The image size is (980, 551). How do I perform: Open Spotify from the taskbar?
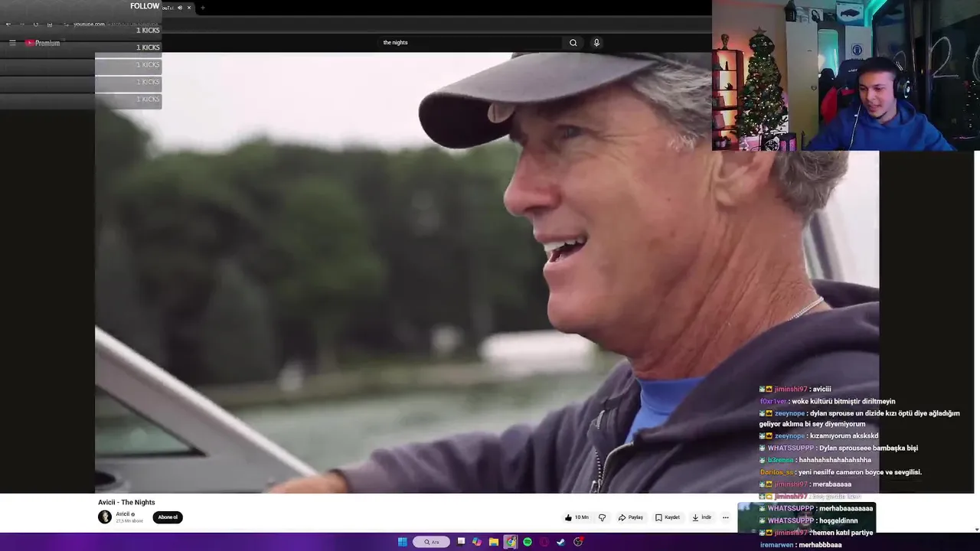pos(528,542)
